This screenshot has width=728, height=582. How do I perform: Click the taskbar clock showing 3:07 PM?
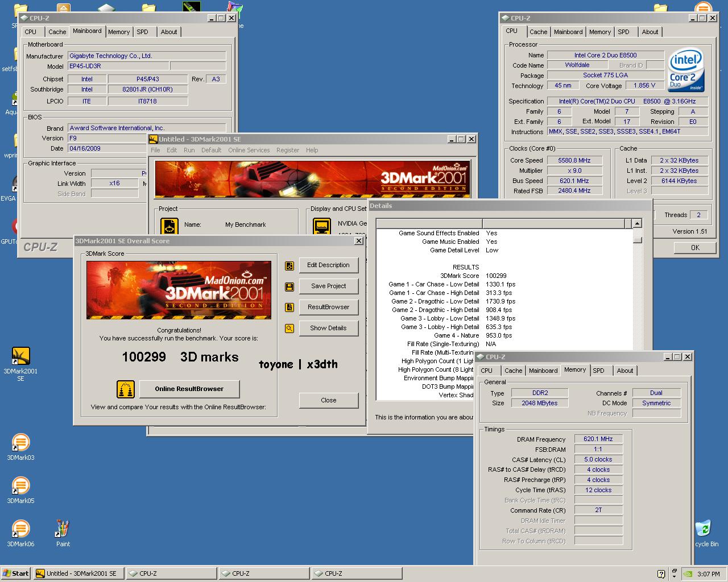coord(709,574)
